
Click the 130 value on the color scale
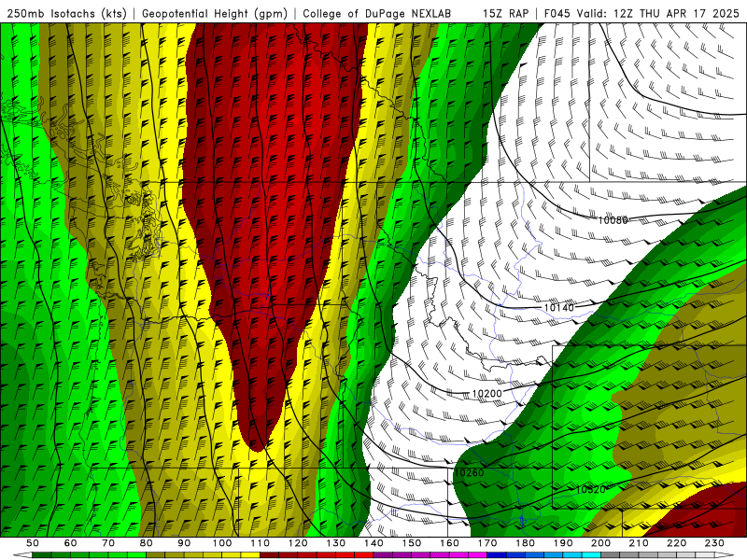point(335,543)
